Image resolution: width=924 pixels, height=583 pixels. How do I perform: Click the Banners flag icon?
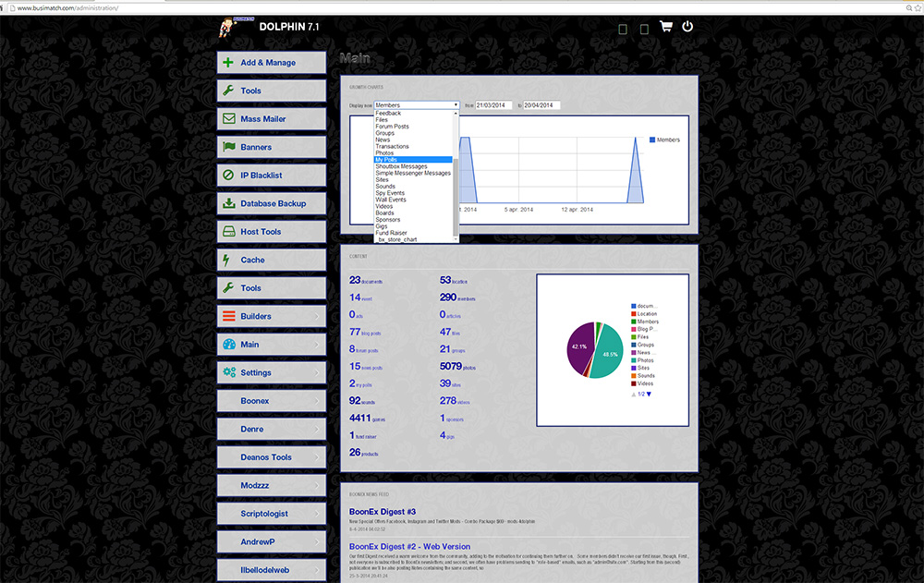(x=228, y=147)
